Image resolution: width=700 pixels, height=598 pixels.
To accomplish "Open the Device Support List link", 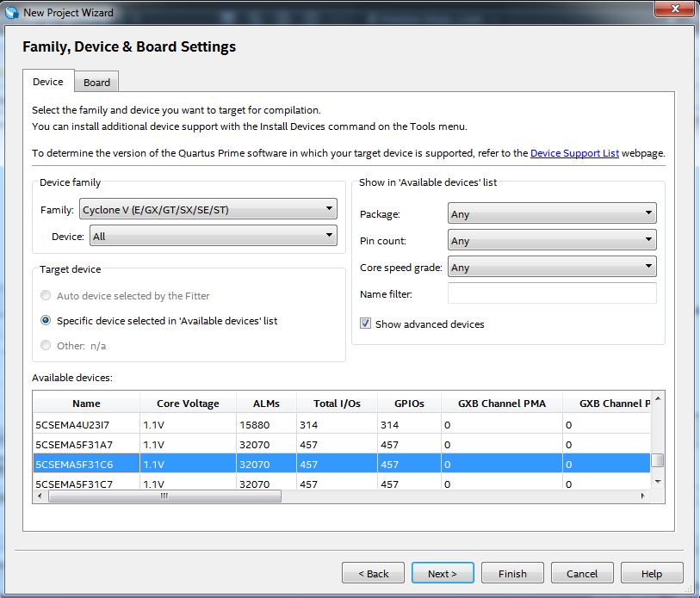I will click(x=574, y=153).
